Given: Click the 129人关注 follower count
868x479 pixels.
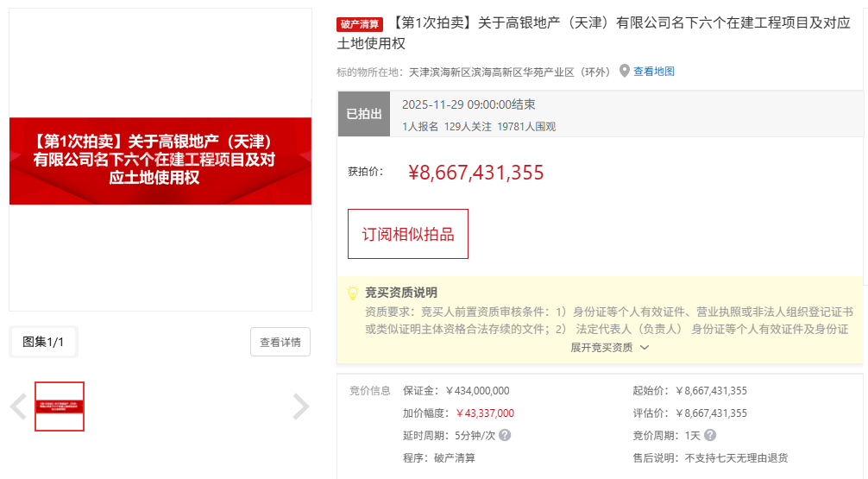Looking at the screenshot, I should [x=468, y=127].
